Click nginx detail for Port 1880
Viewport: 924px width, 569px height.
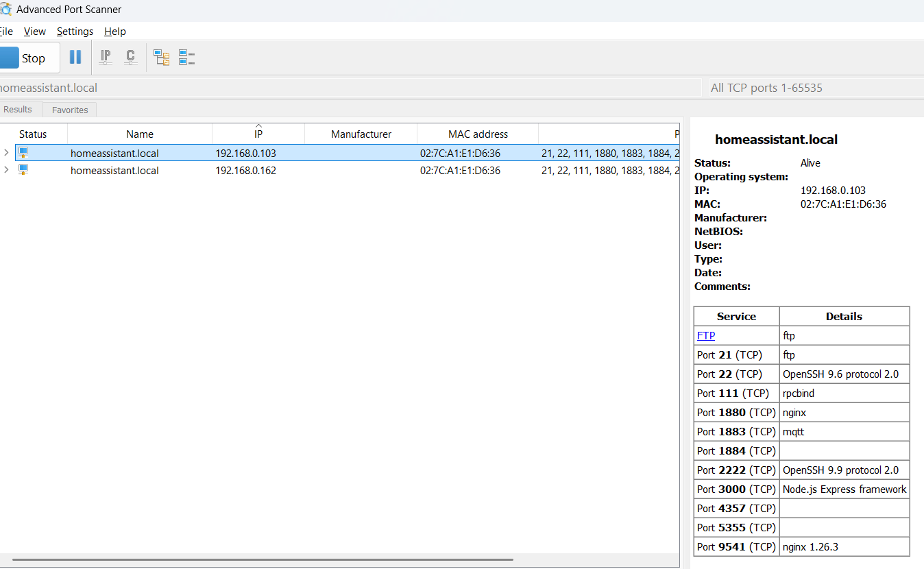coord(844,413)
